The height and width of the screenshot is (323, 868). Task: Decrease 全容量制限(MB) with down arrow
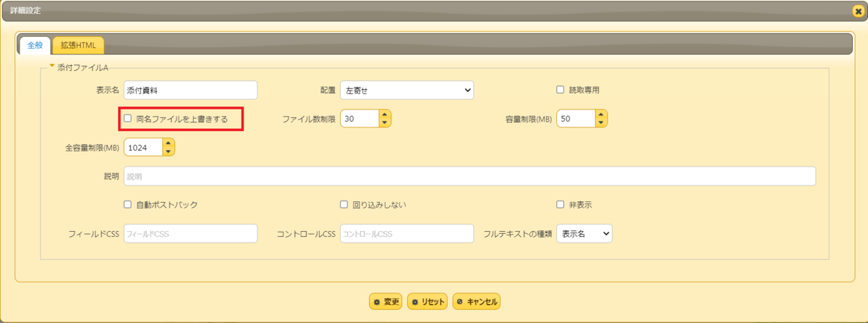click(x=169, y=151)
